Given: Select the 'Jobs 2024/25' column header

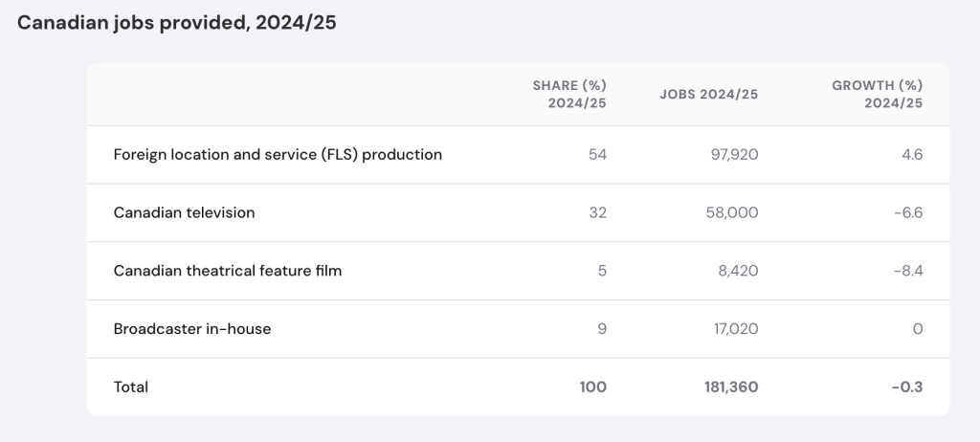Looking at the screenshot, I should pyautogui.click(x=708, y=94).
